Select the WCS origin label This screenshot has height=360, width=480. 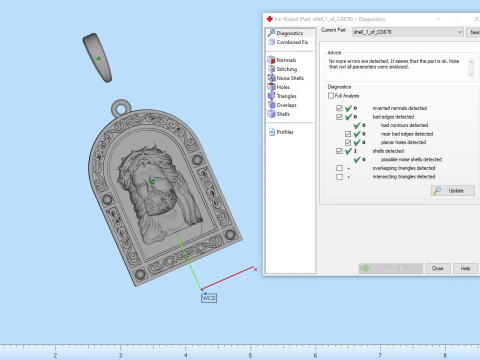tap(209, 298)
